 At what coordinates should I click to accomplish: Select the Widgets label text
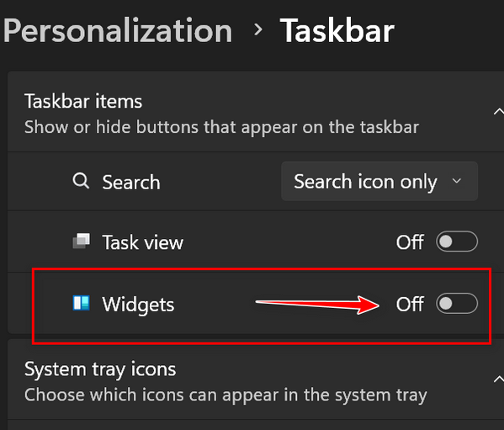(138, 305)
